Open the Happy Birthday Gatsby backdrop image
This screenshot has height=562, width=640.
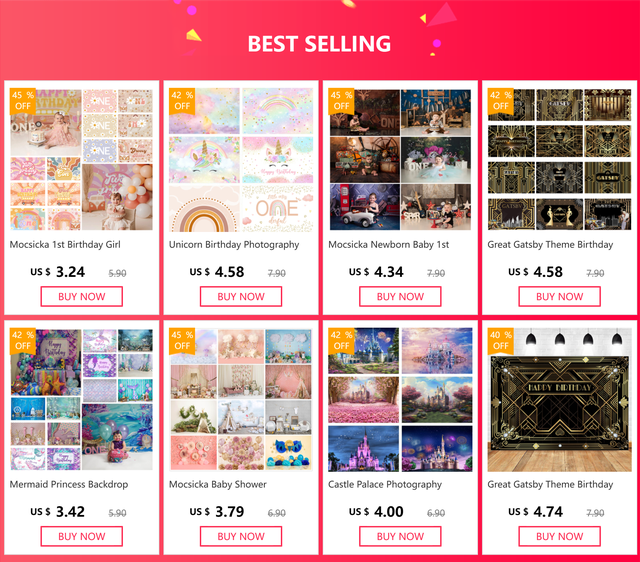[559, 400]
